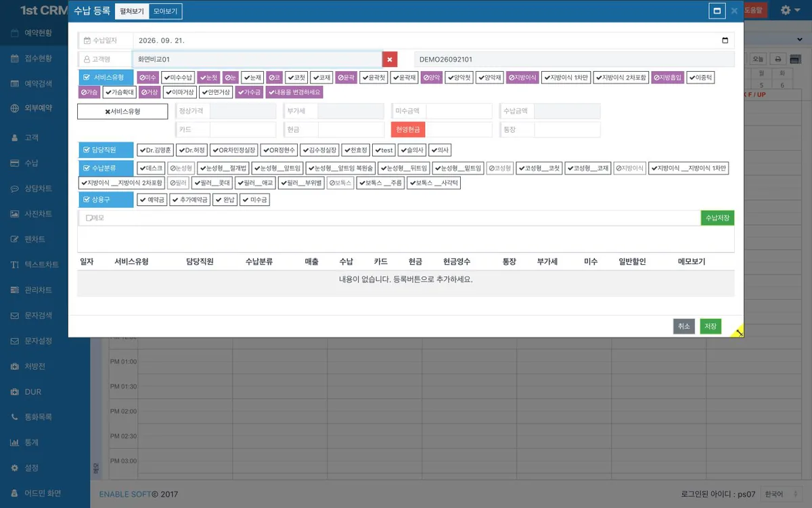812x508 pixels.
Task: Click the 취소 button
Action: point(684,326)
